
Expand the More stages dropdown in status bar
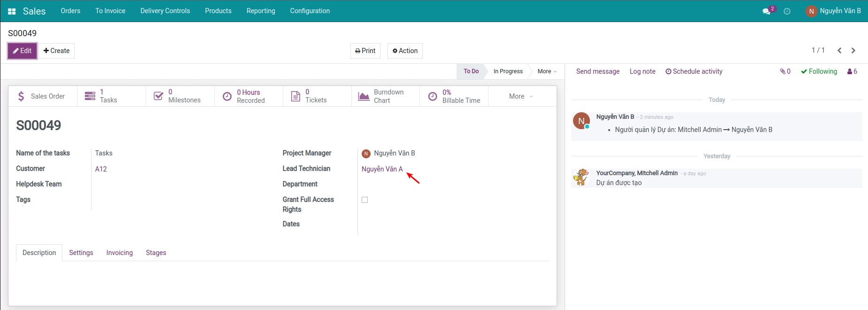tap(547, 71)
